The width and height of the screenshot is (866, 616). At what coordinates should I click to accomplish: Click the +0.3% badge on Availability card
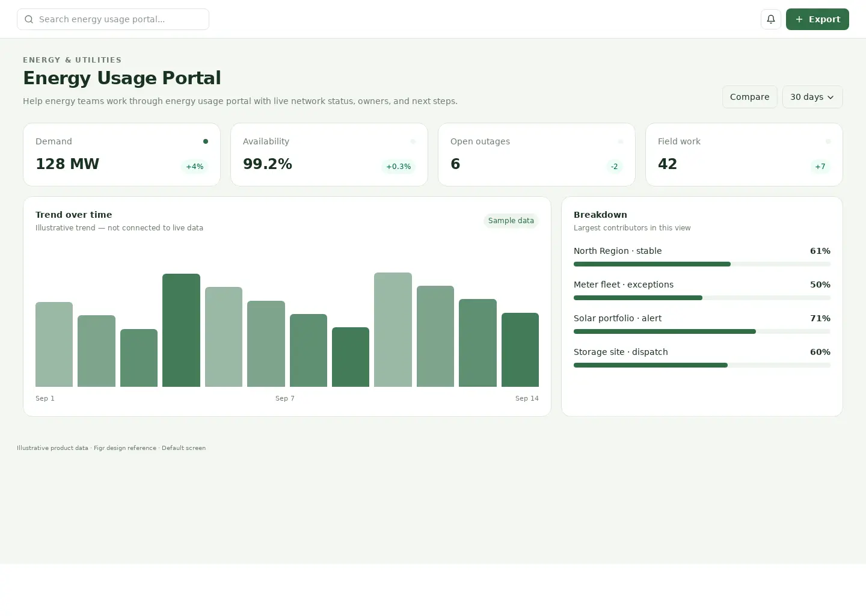[x=398, y=167]
